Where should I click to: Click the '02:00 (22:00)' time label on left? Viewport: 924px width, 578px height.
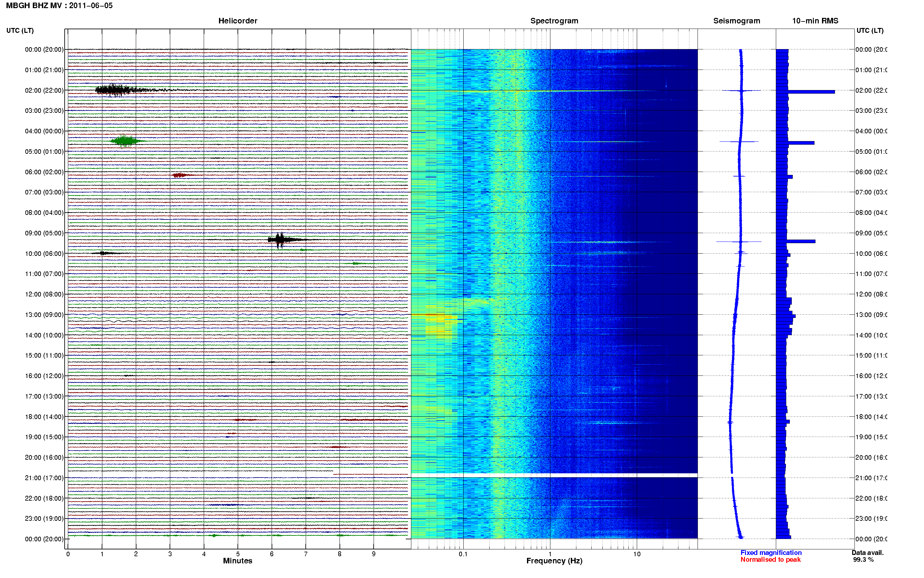tap(44, 90)
